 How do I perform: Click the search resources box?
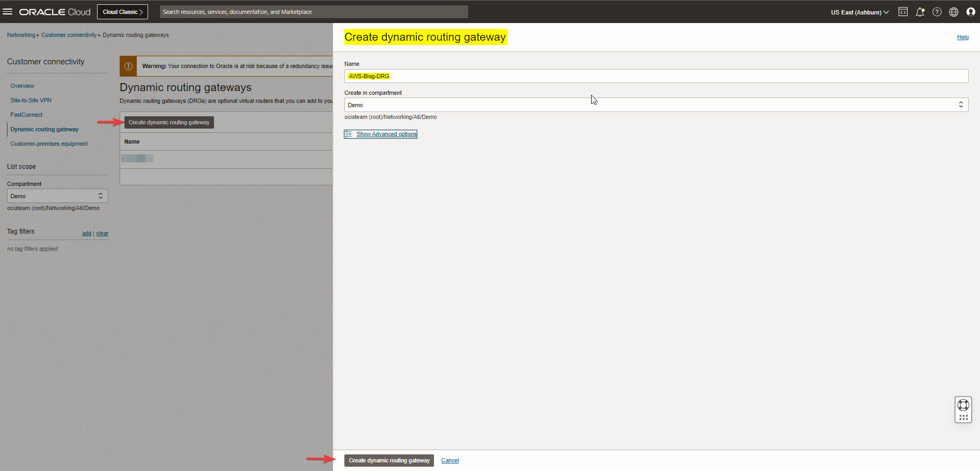pos(313,12)
